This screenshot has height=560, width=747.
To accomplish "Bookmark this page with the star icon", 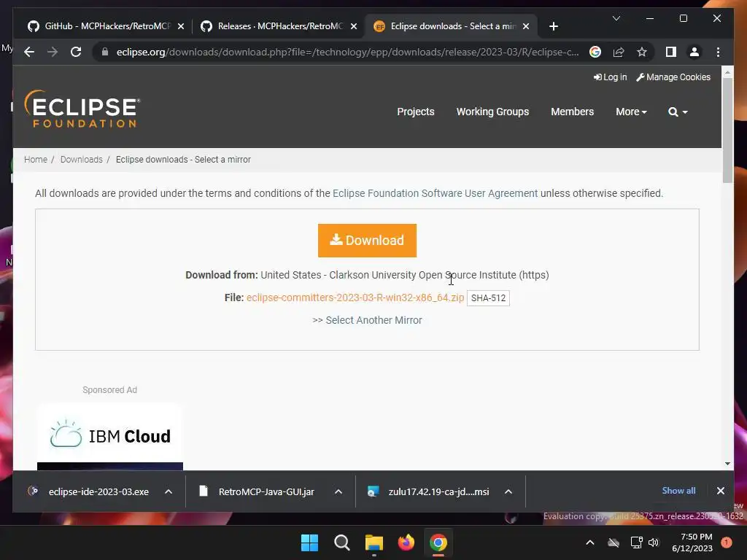I will [642, 52].
